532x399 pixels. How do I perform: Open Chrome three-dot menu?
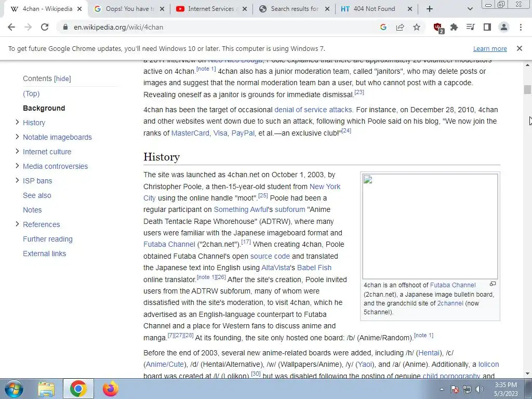coord(521,27)
